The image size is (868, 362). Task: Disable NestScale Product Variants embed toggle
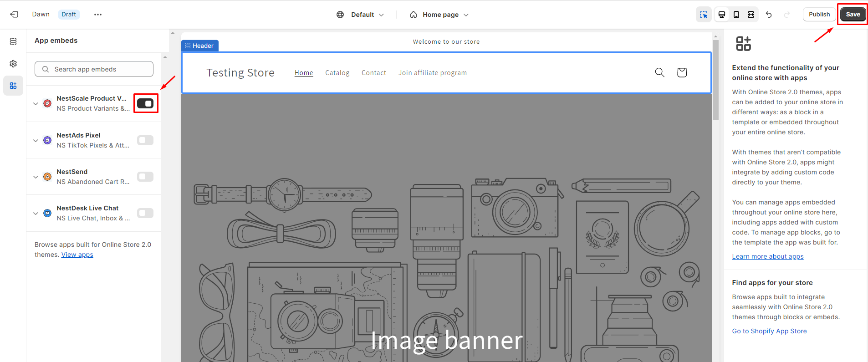tap(145, 103)
